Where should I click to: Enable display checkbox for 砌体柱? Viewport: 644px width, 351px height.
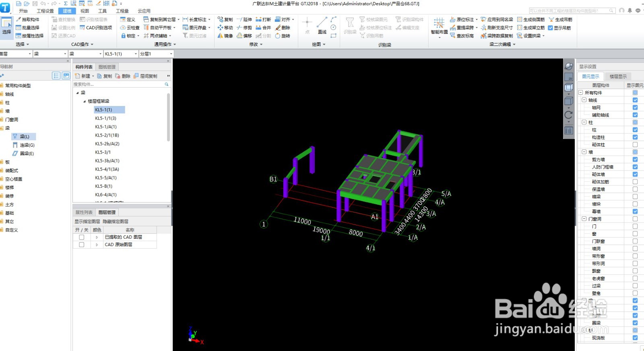point(635,145)
